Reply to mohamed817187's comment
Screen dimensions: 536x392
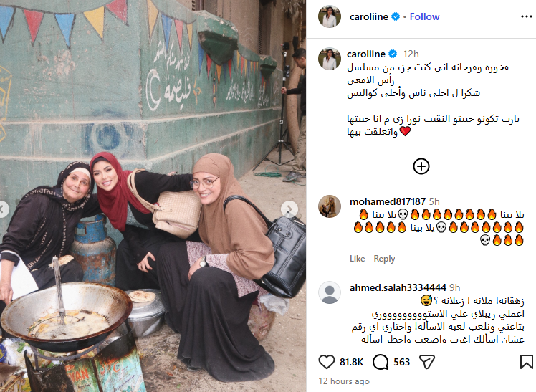384,259
